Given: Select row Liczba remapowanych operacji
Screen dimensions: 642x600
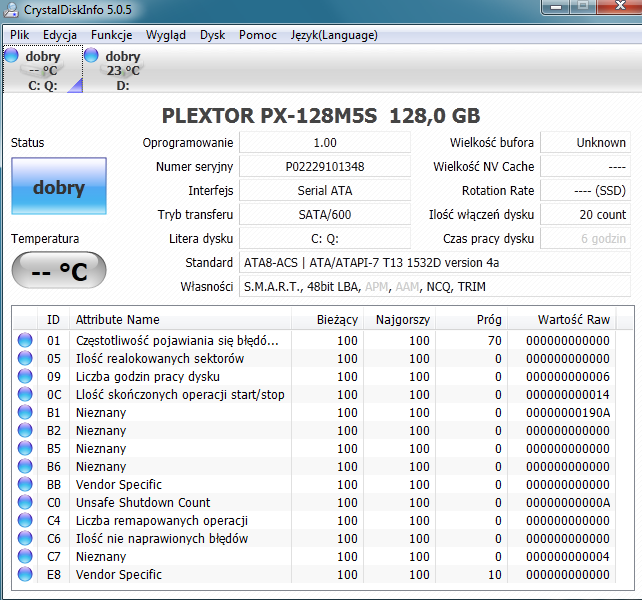Looking at the screenshot, I should click(314, 521).
